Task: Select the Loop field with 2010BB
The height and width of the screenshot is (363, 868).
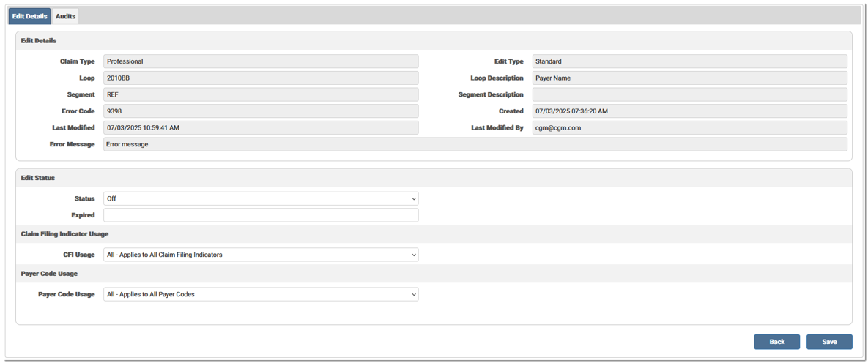Action: click(261, 78)
